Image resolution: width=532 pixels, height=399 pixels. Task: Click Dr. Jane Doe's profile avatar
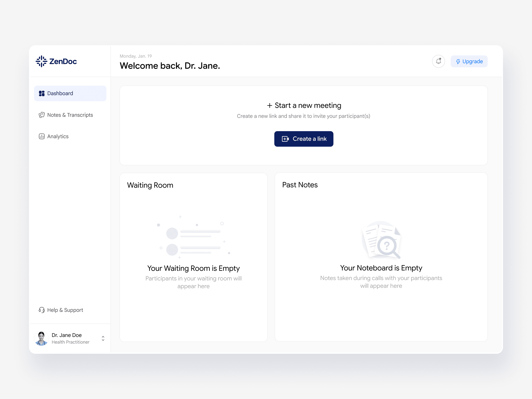(41, 338)
